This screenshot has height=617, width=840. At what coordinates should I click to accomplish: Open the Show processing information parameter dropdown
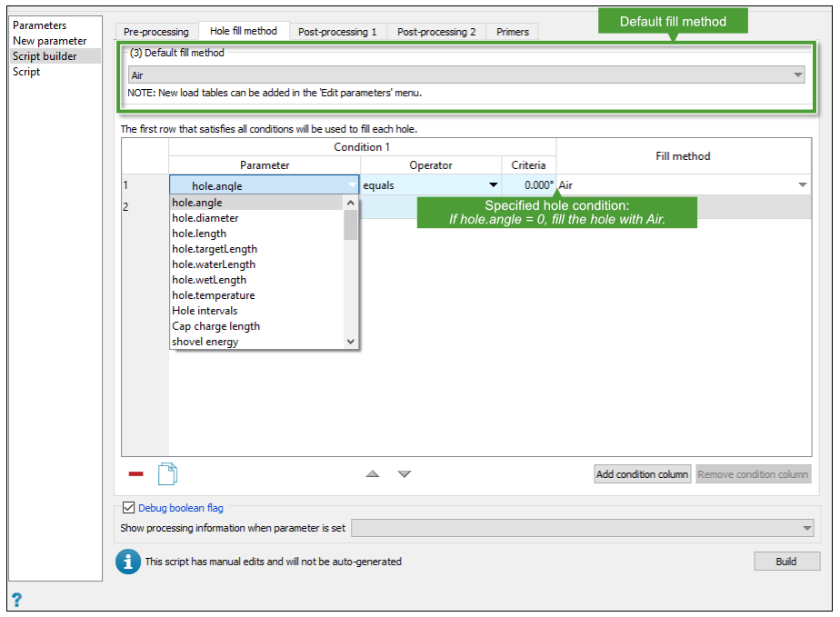click(x=583, y=528)
